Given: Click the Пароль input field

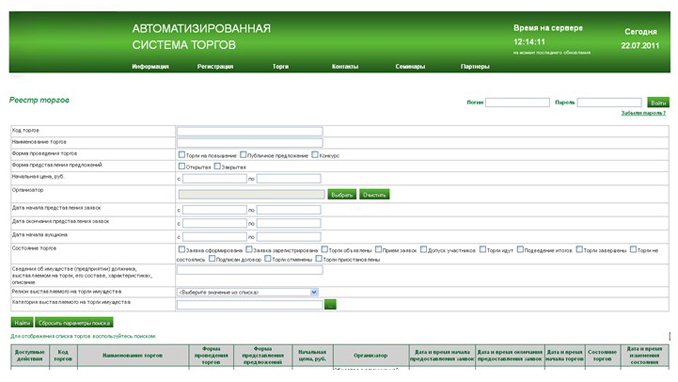Looking at the screenshot, I should pos(609,103).
